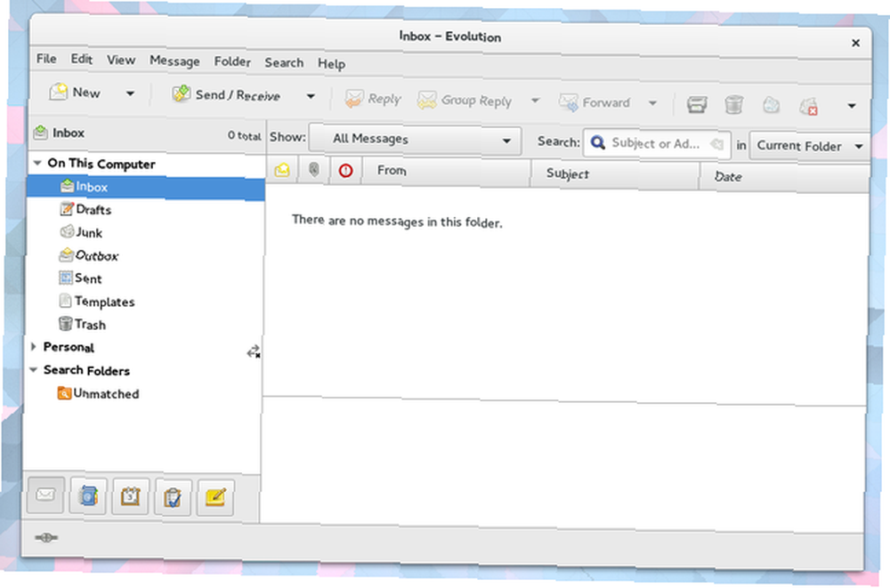
Task: Click the Send / Receive button
Action: point(226,94)
